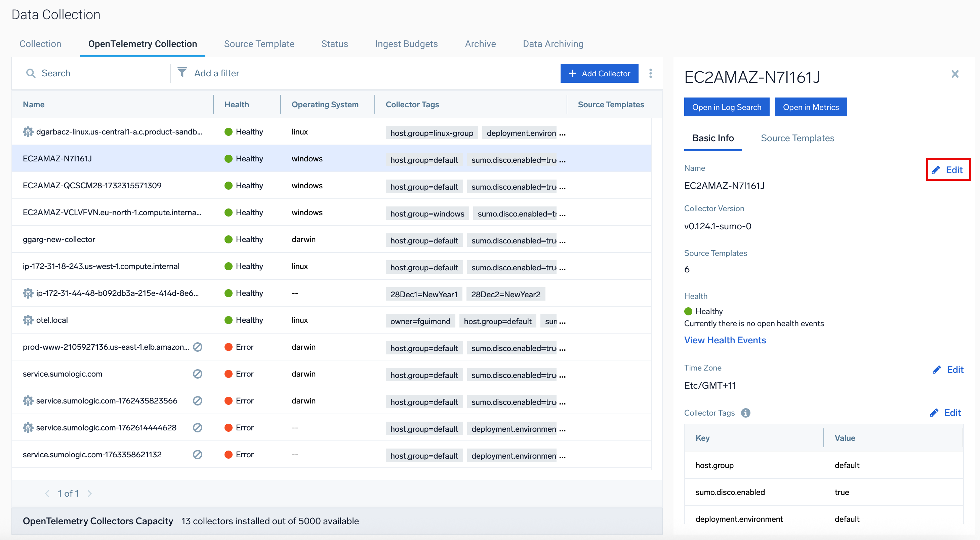Click the disabled icon on the service.sumologic.com row

pyautogui.click(x=197, y=374)
